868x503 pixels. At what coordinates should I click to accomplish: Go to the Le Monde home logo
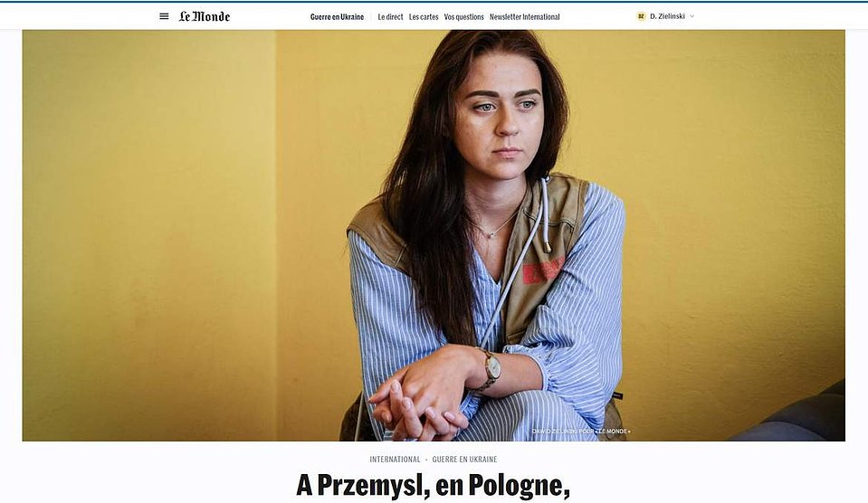(205, 16)
